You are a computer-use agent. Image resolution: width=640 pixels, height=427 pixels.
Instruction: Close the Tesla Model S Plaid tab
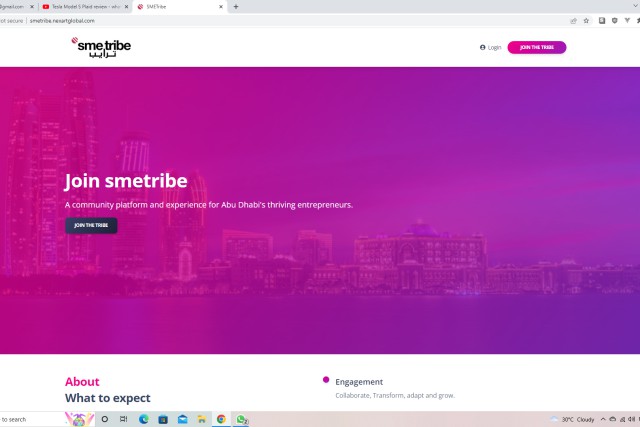tap(126, 7)
